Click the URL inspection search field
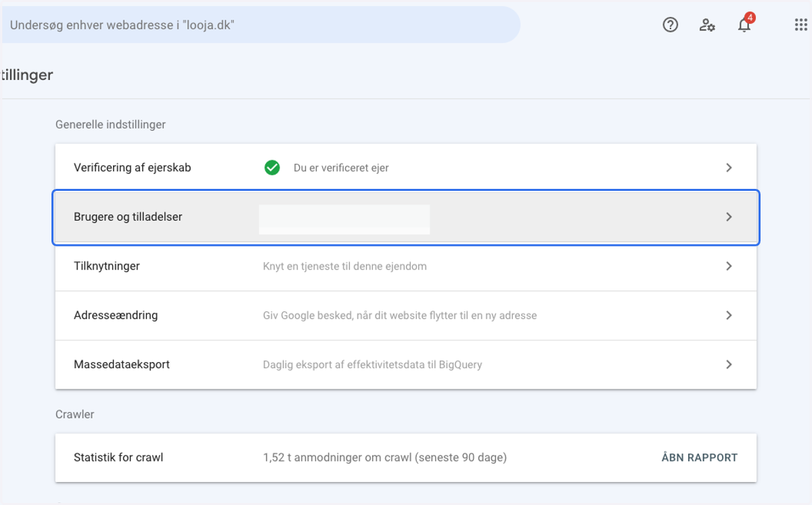Viewport: 812px width, 505px height. [x=261, y=25]
